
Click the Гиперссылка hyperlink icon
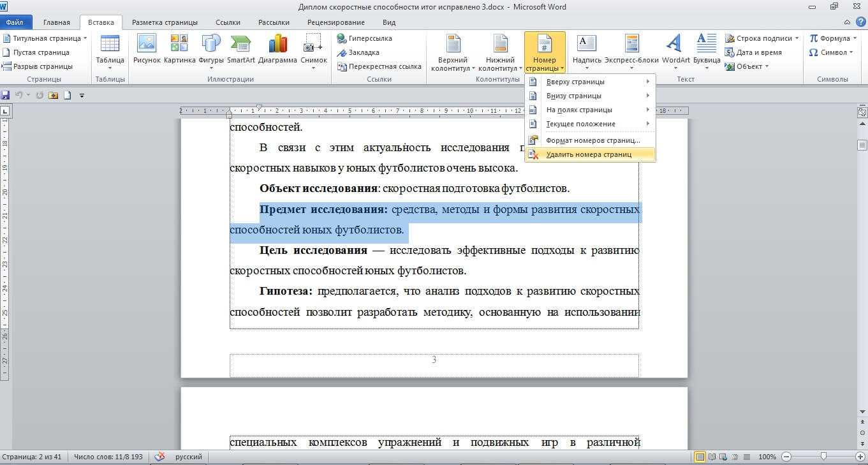pyautogui.click(x=365, y=38)
